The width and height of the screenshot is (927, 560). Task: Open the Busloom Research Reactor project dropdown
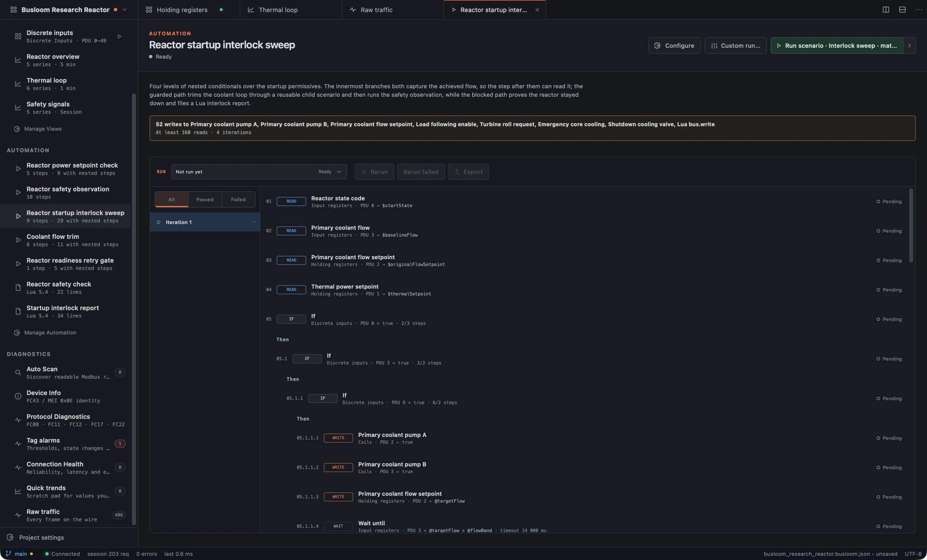124,10
